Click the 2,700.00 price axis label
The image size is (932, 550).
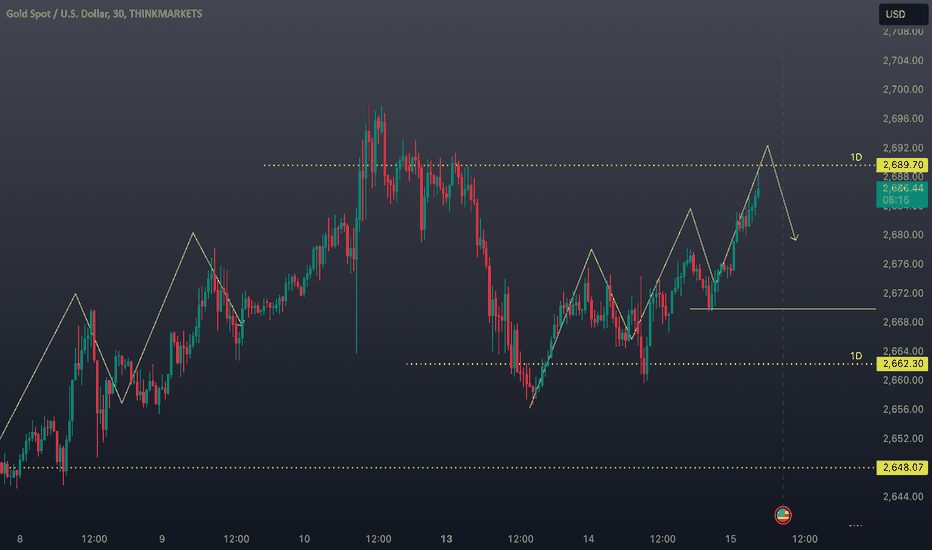[903, 90]
